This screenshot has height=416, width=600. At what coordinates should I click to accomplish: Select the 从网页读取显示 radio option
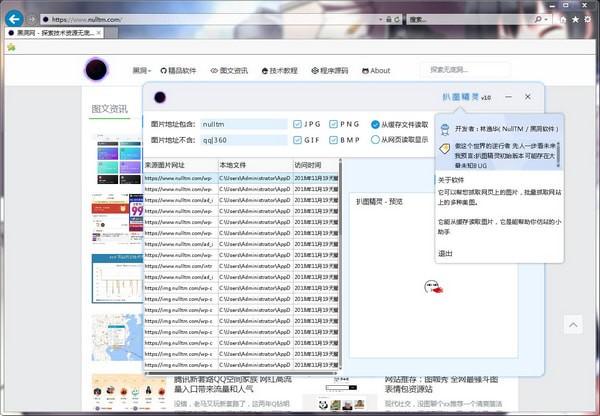[375, 140]
